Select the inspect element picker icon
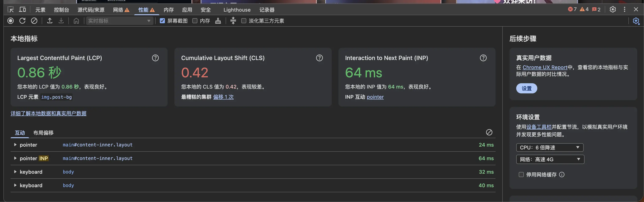This screenshot has width=644, height=202. point(11,10)
